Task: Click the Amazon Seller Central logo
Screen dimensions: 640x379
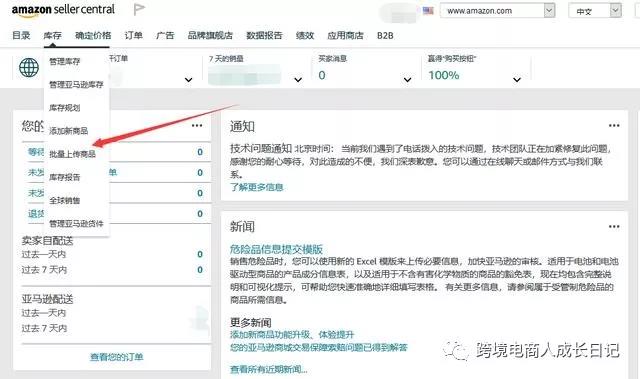Action: point(63,10)
